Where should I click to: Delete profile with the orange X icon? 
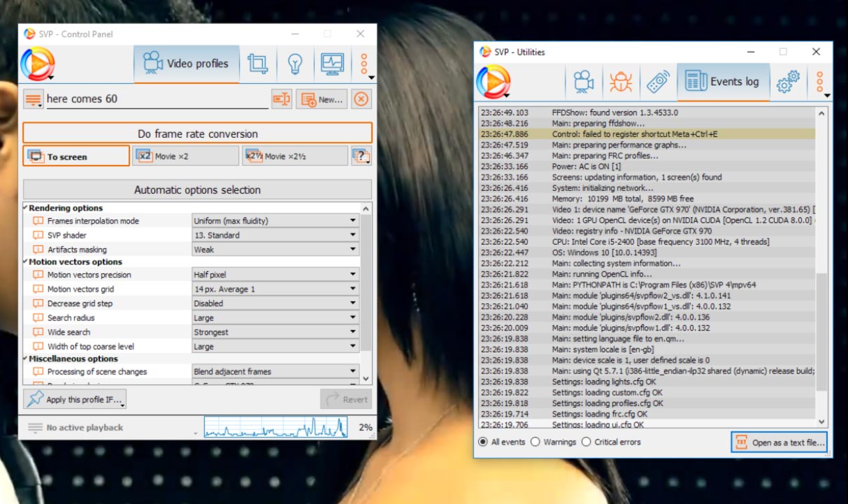coord(361,99)
